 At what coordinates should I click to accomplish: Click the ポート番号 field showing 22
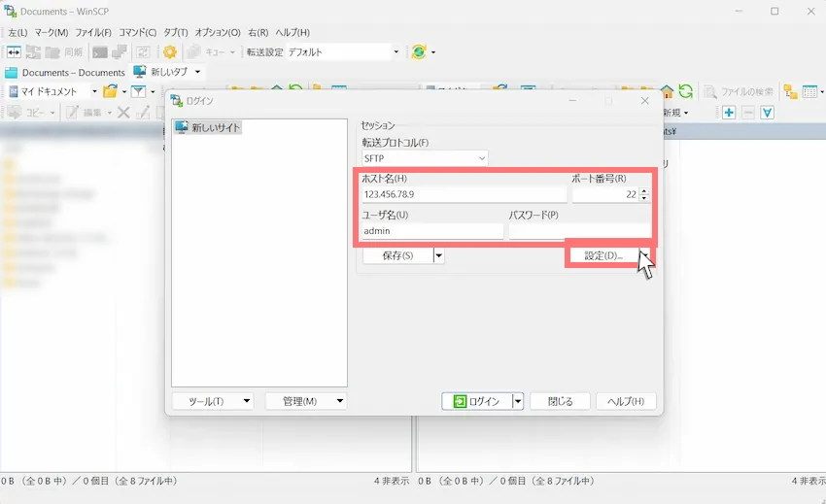coord(605,194)
